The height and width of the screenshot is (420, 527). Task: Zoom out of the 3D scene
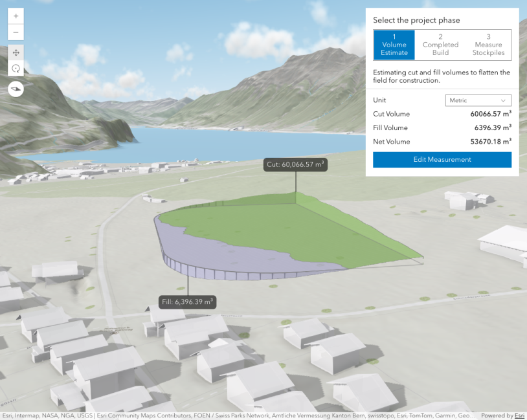[x=16, y=32]
